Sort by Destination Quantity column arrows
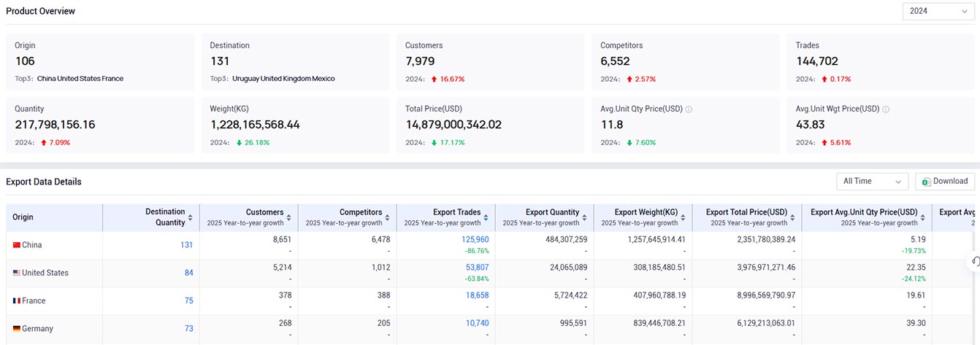Screen dimensions: 980x345 (191, 217)
